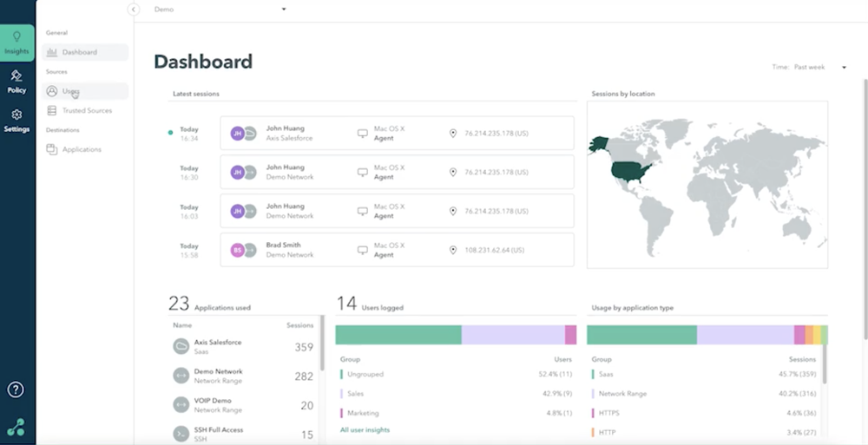Open the help question mark icon
The height and width of the screenshot is (445, 868).
coord(16,389)
